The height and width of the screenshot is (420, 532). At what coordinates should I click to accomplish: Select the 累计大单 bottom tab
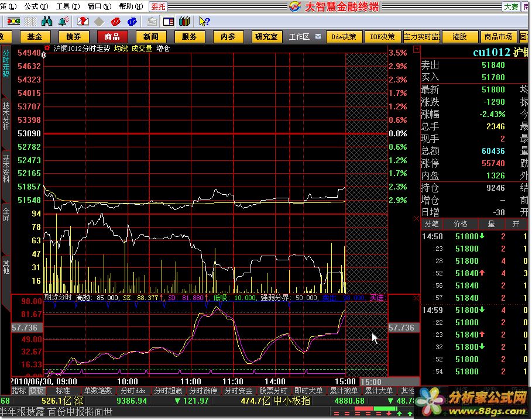pos(379,391)
